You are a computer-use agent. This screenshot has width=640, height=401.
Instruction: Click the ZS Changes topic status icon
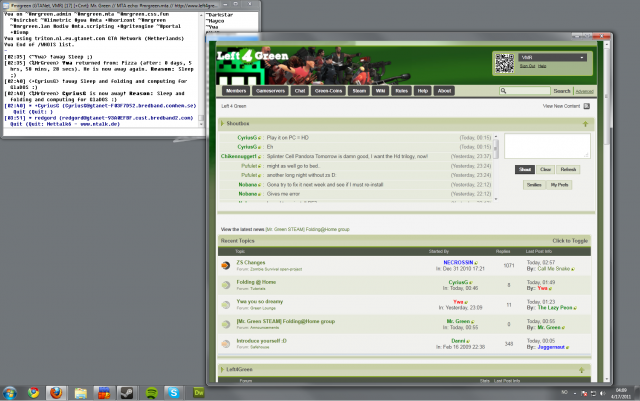226,265
